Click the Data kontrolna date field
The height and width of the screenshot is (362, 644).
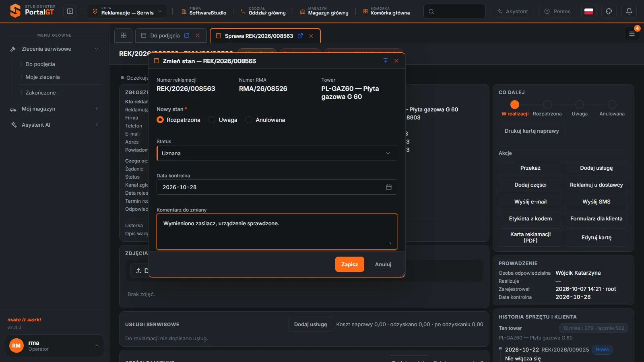tap(277, 187)
